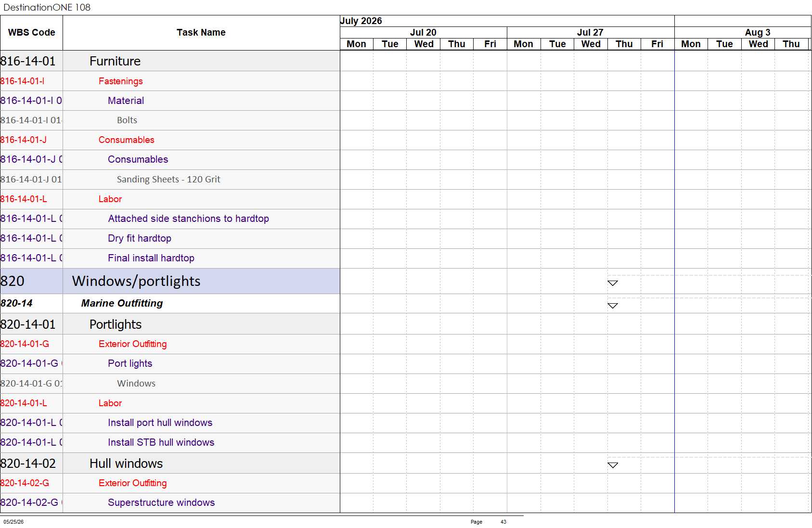Click the page number 43 in footer

pyautogui.click(x=503, y=522)
